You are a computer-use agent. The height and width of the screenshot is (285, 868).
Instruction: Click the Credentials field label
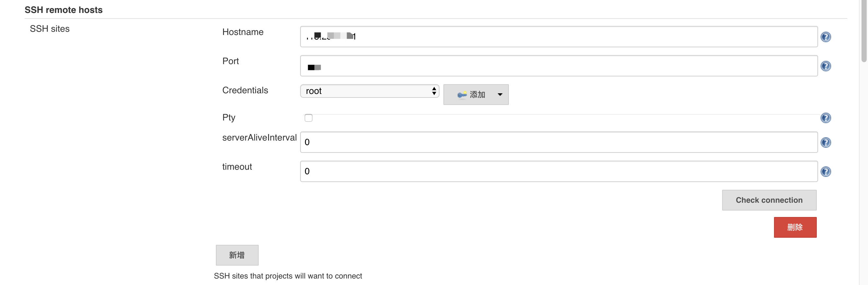245,90
